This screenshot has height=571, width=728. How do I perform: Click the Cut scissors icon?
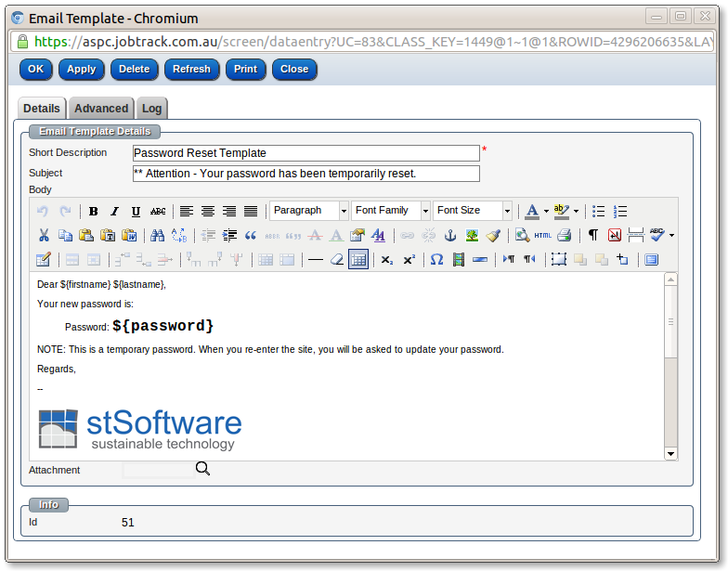click(44, 236)
